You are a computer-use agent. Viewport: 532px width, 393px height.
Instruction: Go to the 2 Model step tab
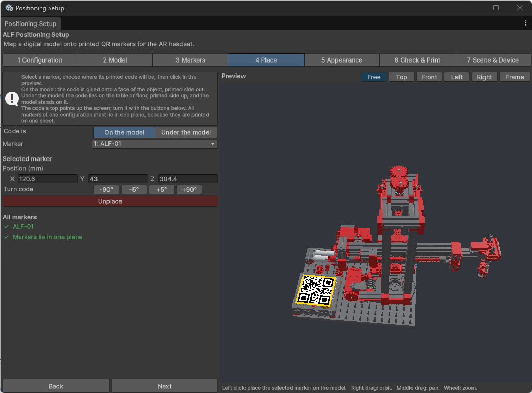[115, 60]
